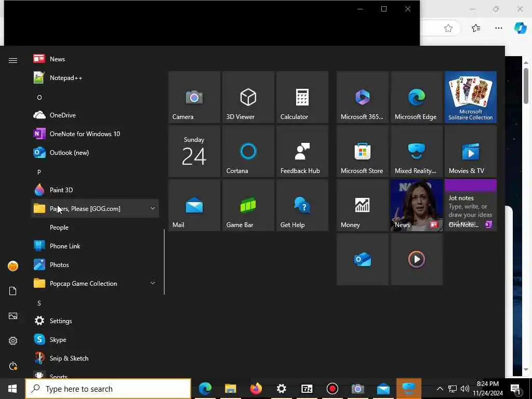Launch the Game Bar tile
This screenshot has height=399, width=532.
click(248, 205)
